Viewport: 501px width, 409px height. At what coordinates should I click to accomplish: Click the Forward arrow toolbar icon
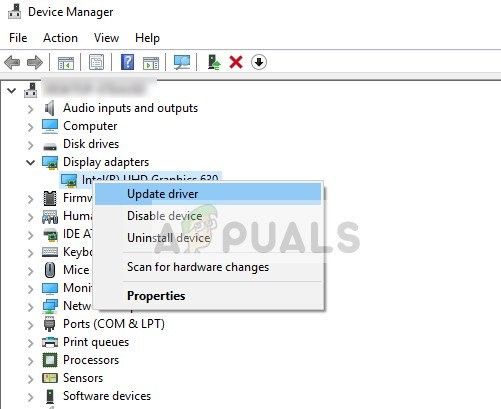coord(35,62)
